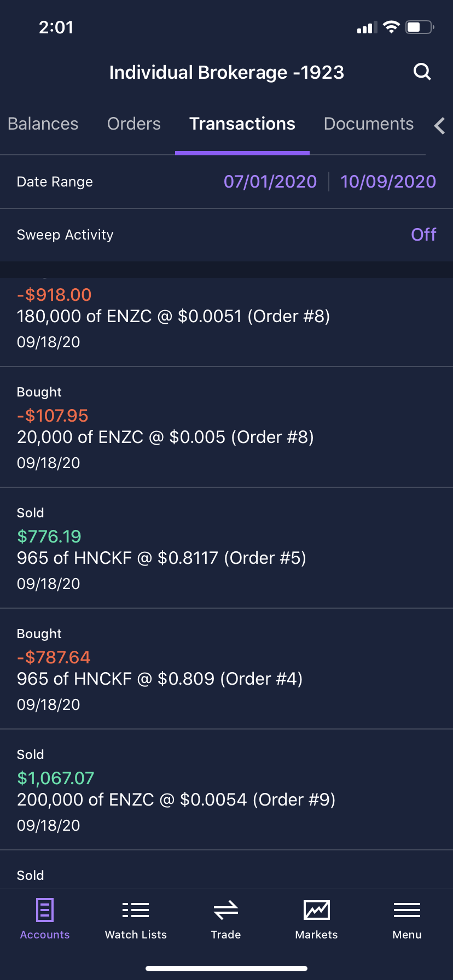Viewport: 453px width, 980px height.
Task: Open the $1,067.07 ENZC sold transaction
Action: coord(226,790)
